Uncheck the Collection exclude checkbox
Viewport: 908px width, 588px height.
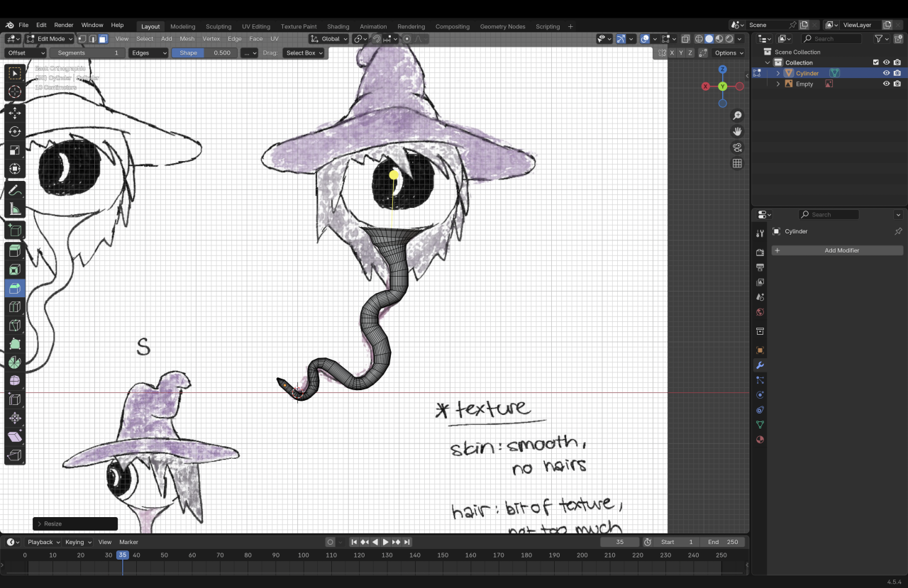point(875,62)
